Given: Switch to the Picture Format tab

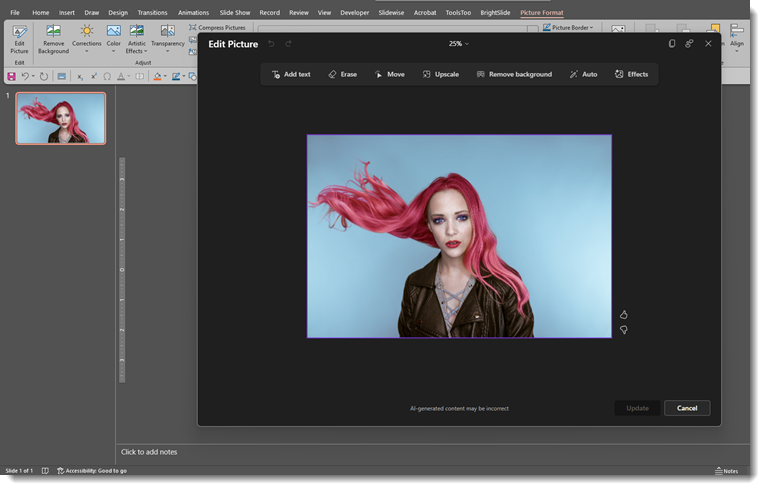Looking at the screenshot, I should coord(541,13).
